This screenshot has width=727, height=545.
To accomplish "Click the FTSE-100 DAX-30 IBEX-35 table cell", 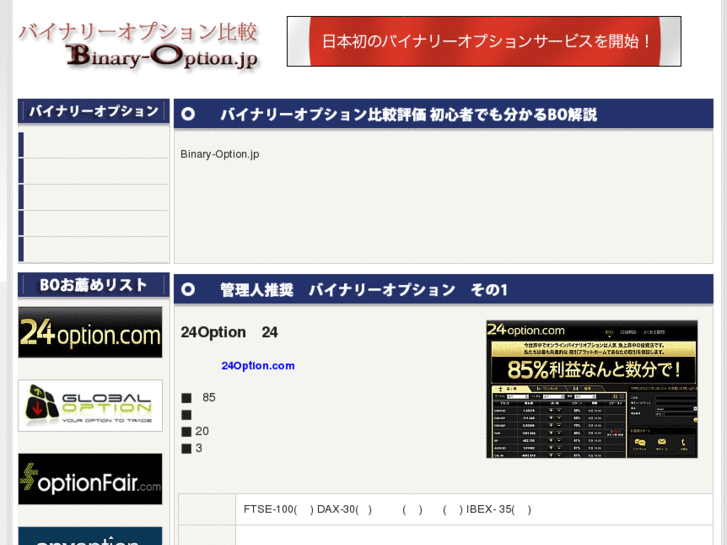I will pyautogui.click(x=474, y=509).
